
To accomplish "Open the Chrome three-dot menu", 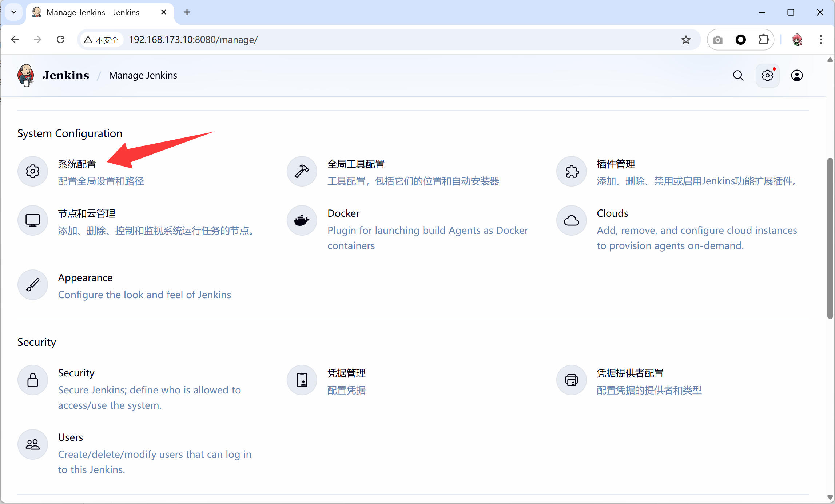I will [821, 40].
